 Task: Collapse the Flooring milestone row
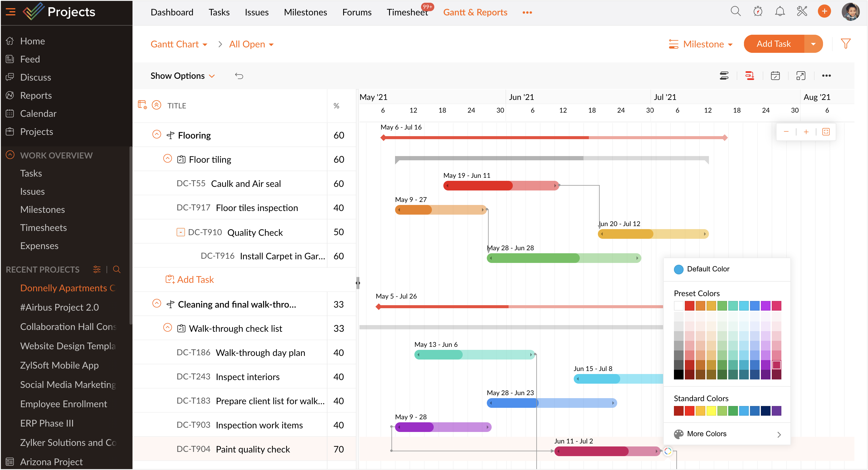click(157, 134)
